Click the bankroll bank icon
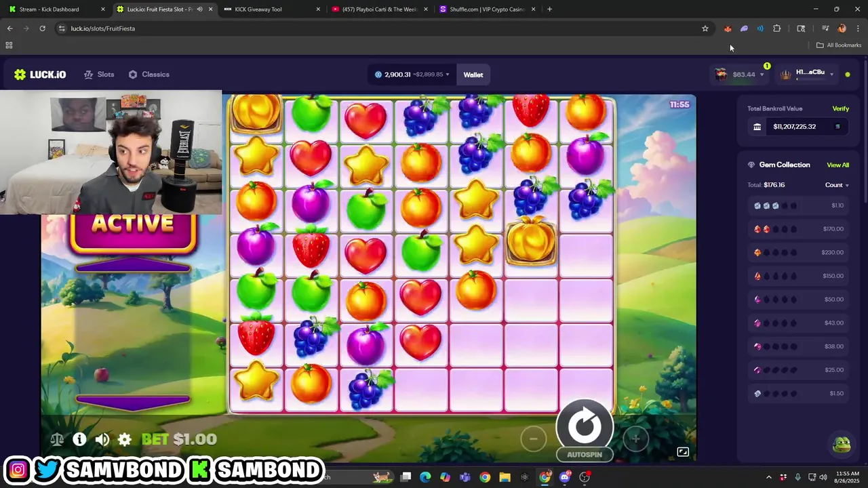Viewport: 868px width, 488px height. [757, 127]
